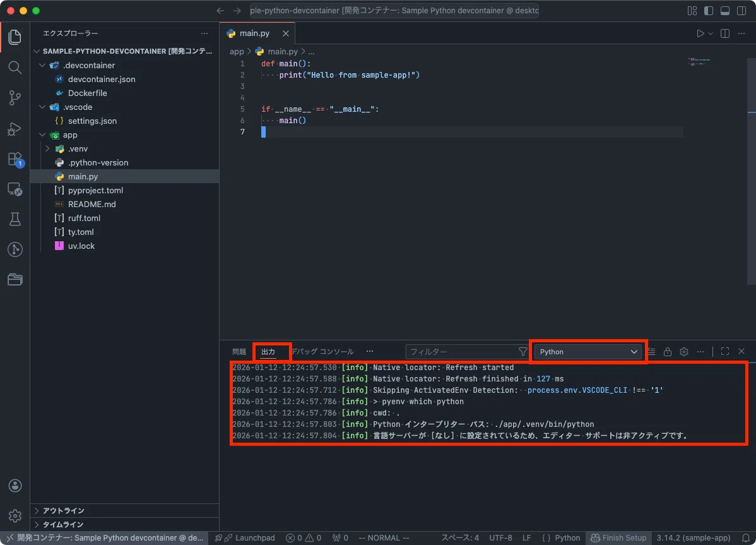Toggle bottom panel visibility
Image resolution: width=756 pixels, height=545 pixels.
724,11
